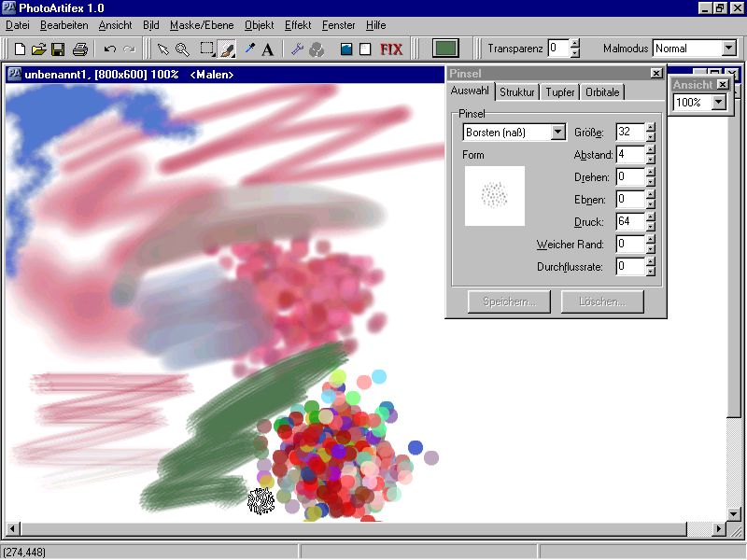Choose the rectangular selection tool

pyautogui.click(x=207, y=49)
